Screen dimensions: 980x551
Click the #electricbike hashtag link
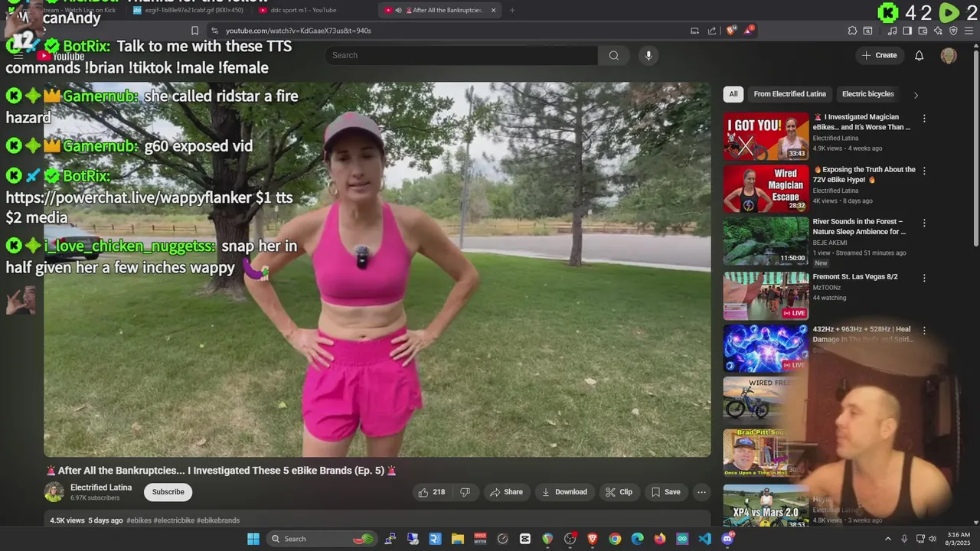(x=174, y=520)
